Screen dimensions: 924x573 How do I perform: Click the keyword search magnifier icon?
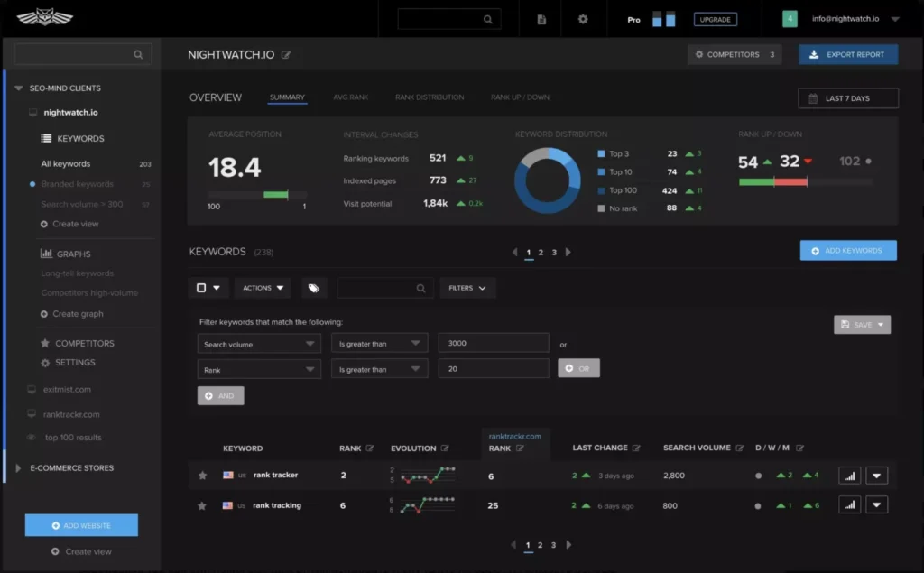coord(420,288)
